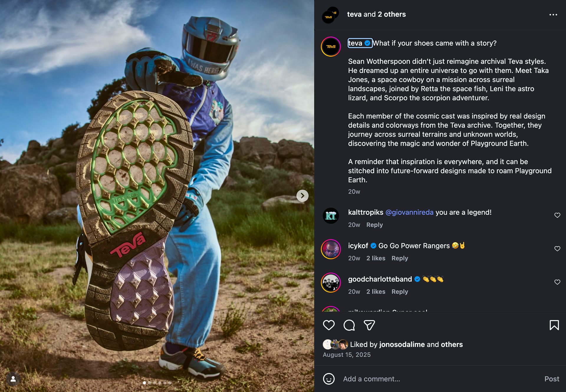Image resolution: width=566 pixels, height=392 pixels.
Task: View '2 others' collaborators list
Action: pos(392,14)
